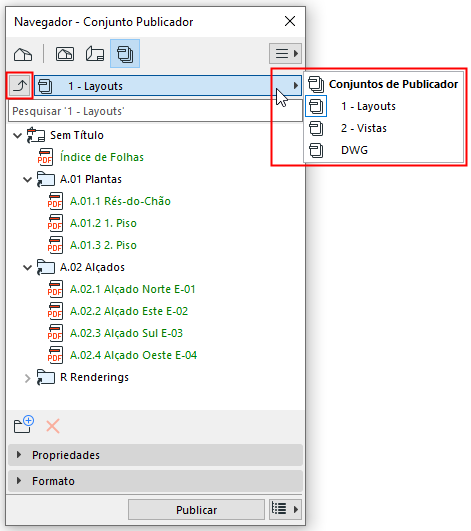The height and width of the screenshot is (531, 471).
Task: Collapse the 'A.01 Plantas' folder
Action: [x=27, y=179]
